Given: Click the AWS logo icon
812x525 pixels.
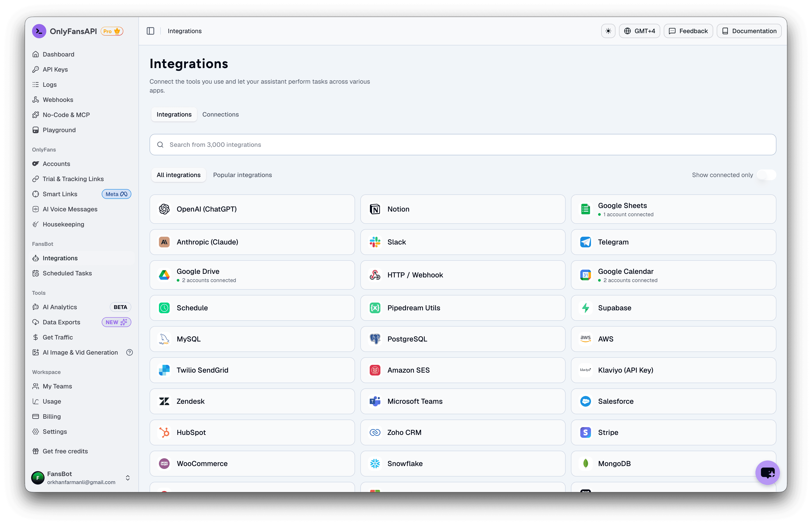Looking at the screenshot, I should (x=586, y=339).
